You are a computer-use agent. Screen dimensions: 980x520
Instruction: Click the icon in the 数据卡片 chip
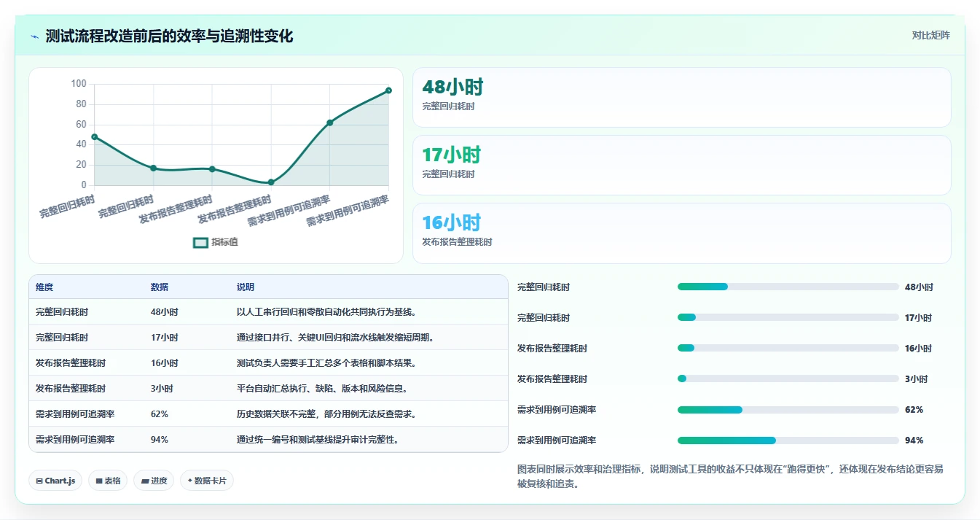coord(190,481)
